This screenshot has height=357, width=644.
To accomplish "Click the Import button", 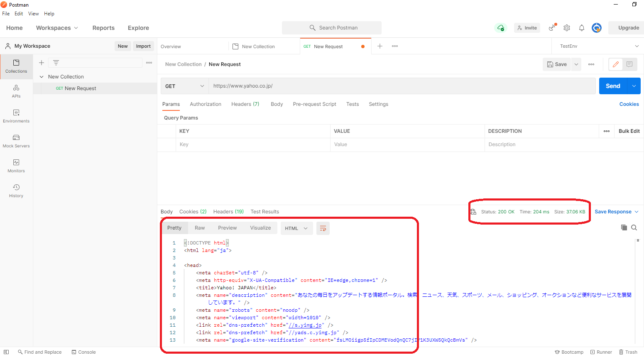I will click(x=143, y=46).
